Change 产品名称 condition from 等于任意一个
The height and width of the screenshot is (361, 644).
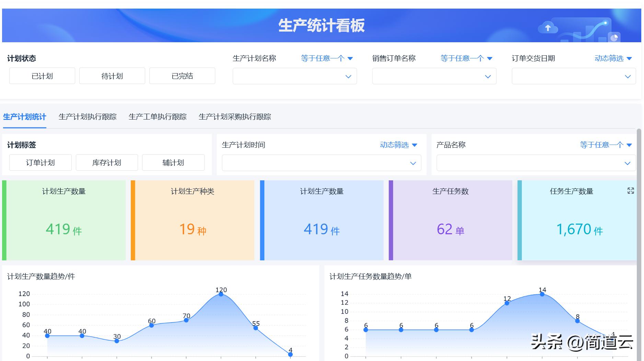click(606, 145)
